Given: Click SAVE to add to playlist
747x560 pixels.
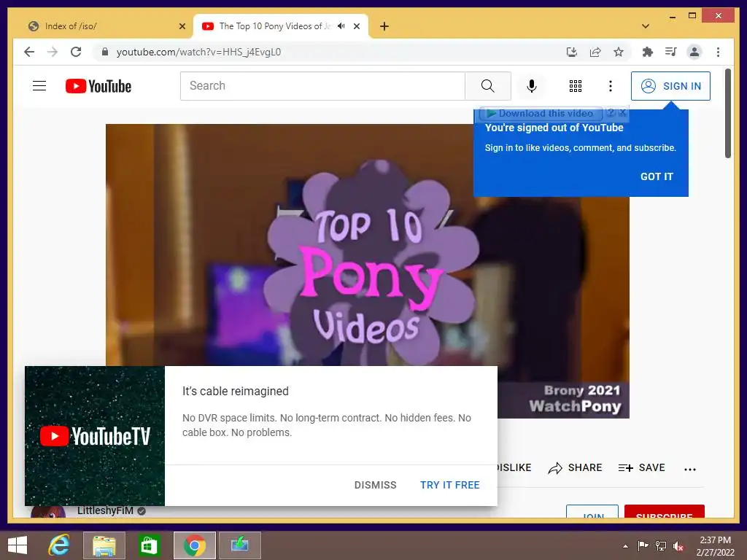Looking at the screenshot, I should coord(641,468).
